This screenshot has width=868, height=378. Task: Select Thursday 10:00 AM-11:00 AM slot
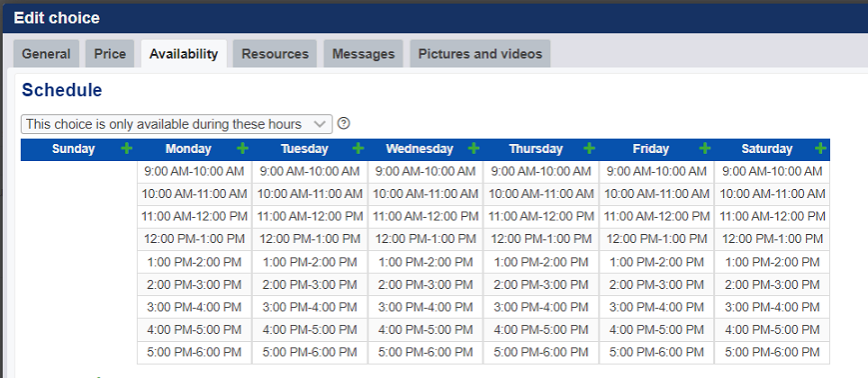click(540, 195)
